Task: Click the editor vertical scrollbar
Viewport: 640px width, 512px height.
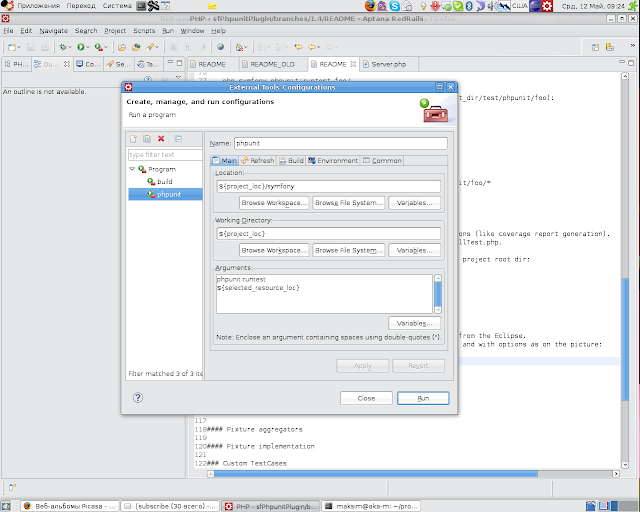Action: click(625, 270)
